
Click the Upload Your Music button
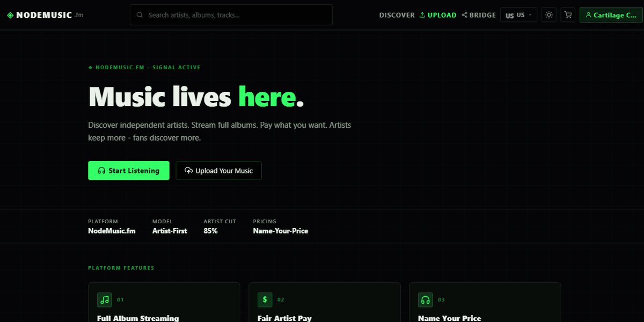click(218, 171)
